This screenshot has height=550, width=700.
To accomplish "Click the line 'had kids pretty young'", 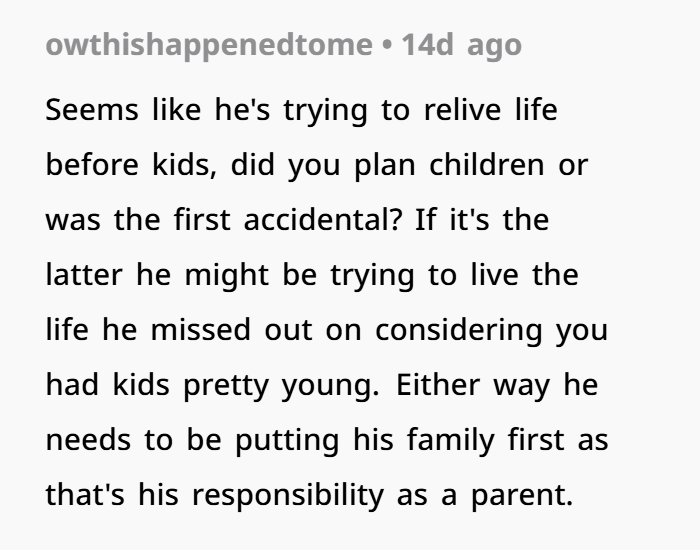I will (x=212, y=386).
